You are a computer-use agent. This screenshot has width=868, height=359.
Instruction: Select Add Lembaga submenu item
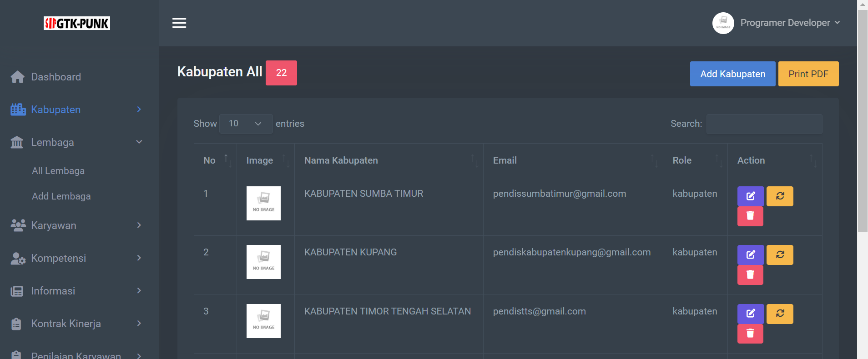click(61, 196)
